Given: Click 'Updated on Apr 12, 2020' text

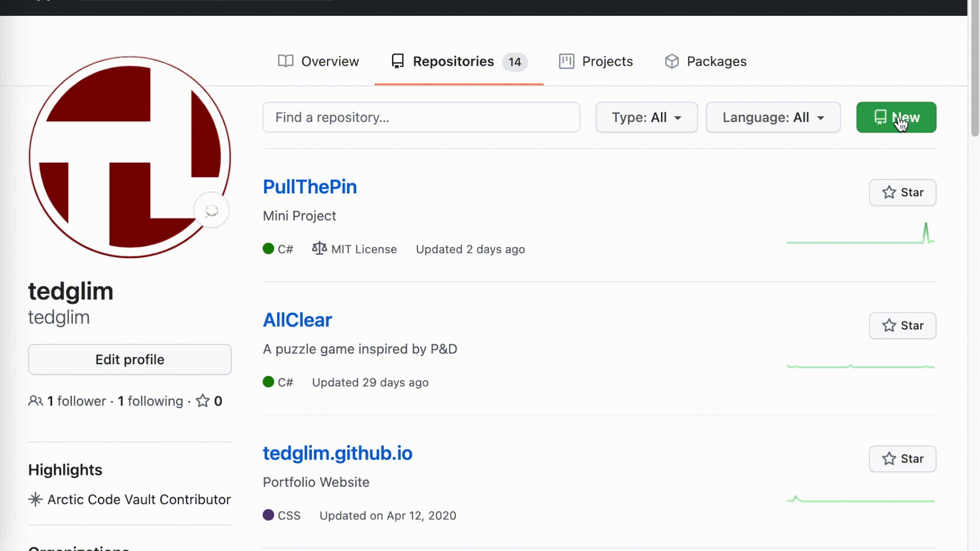Looking at the screenshot, I should 388,516.
